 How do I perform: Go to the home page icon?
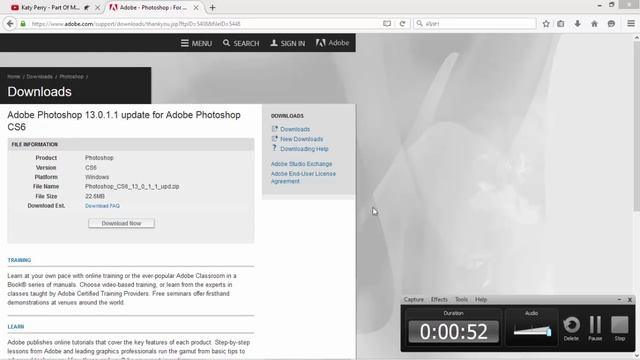[x=594, y=24]
